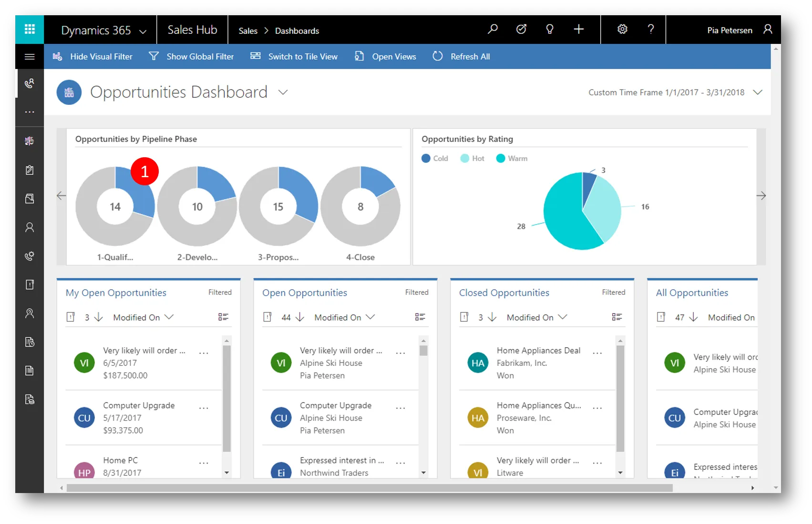The image size is (812, 524).
Task: Open Modified On sort in Open Opportunities
Action: tap(344, 317)
